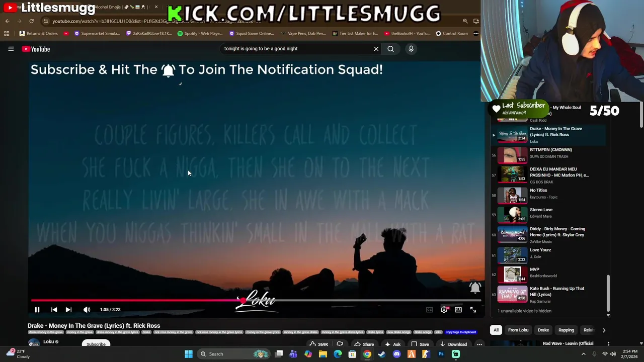644x362 pixels.
Task: Dislike the video with thumbs down
Action: pyautogui.click(x=340, y=344)
